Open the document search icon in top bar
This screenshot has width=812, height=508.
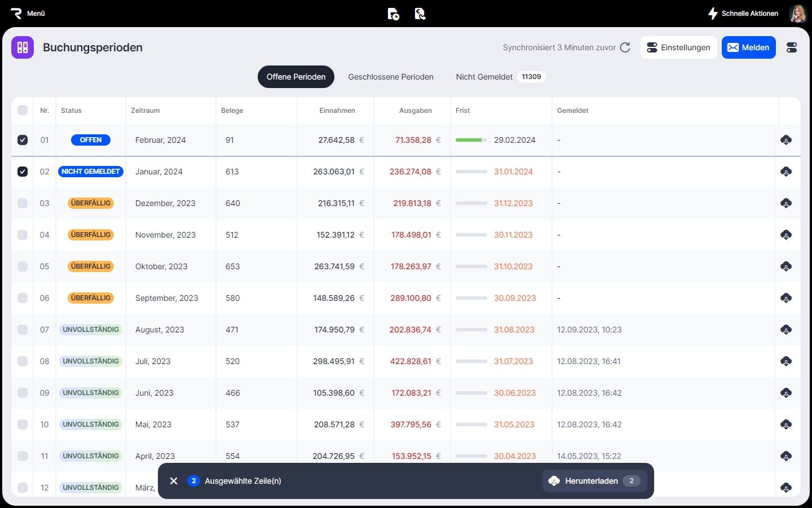click(x=420, y=14)
